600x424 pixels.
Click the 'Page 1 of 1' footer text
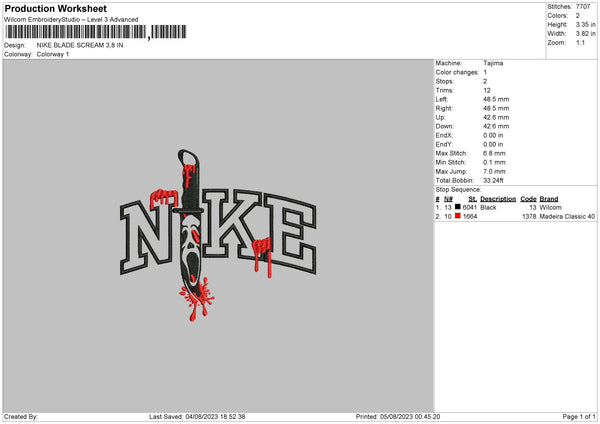579,417
